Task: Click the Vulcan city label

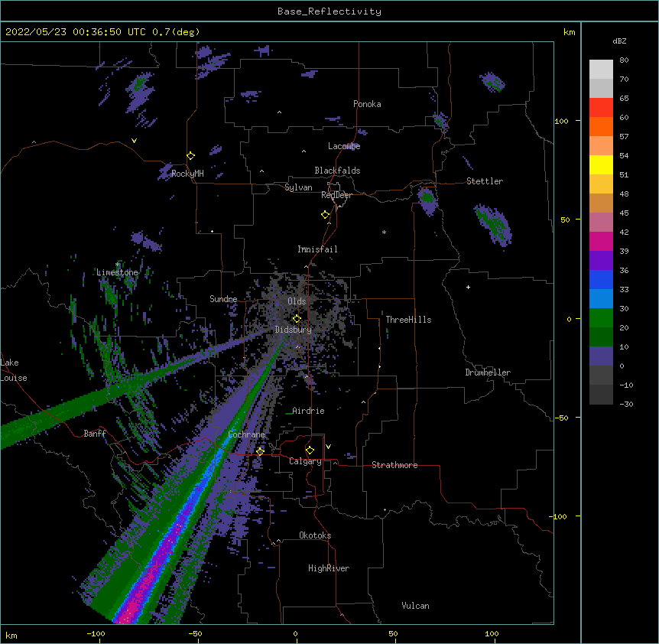Action: [x=415, y=606]
